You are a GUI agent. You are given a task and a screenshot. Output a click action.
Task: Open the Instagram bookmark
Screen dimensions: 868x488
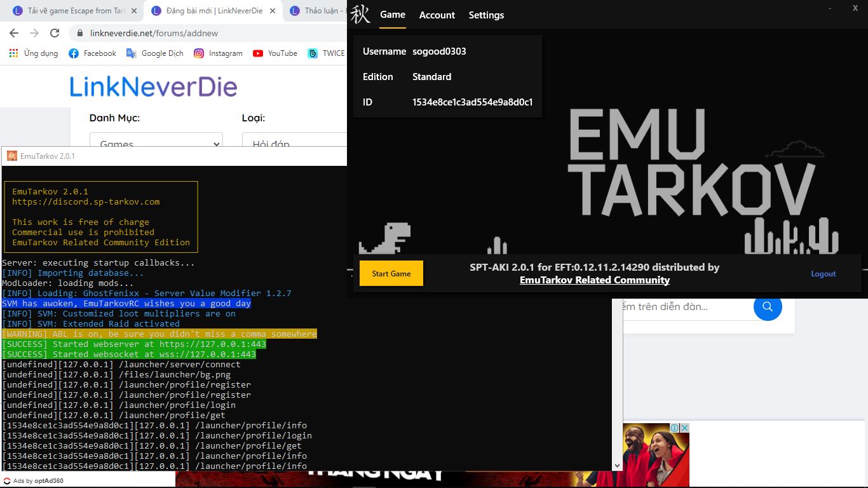[x=218, y=53]
